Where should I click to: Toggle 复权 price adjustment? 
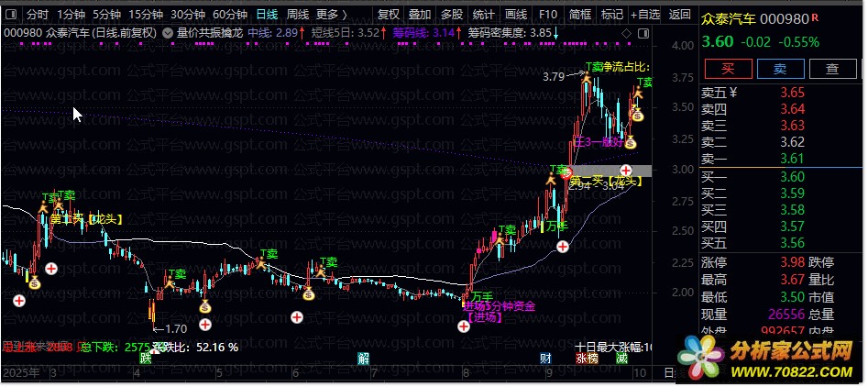(x=388, y=15)
